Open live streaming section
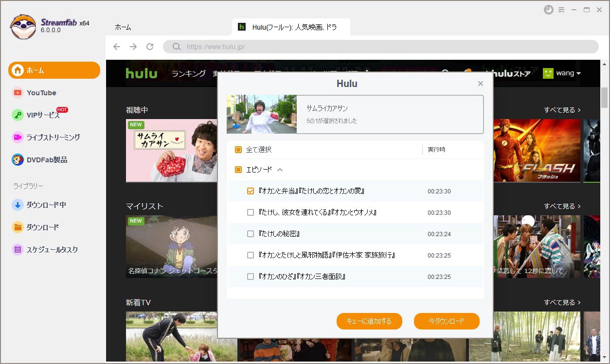The height and width of the screenshot is (364, 610). click(46, 138)
